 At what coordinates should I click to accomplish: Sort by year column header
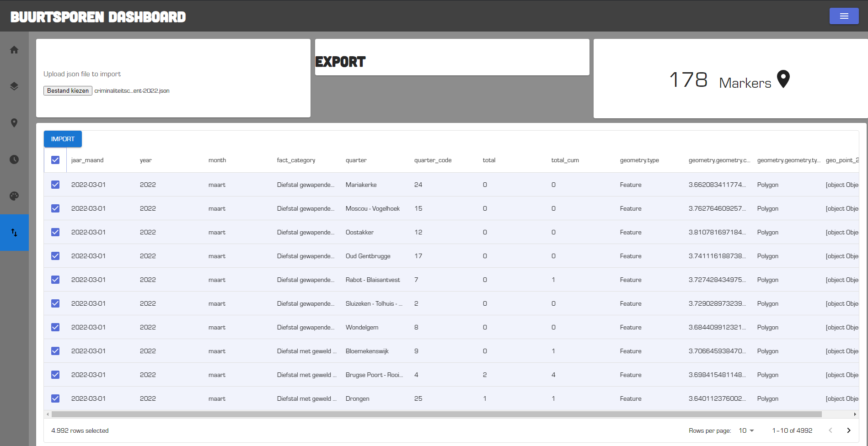[146, 160]
